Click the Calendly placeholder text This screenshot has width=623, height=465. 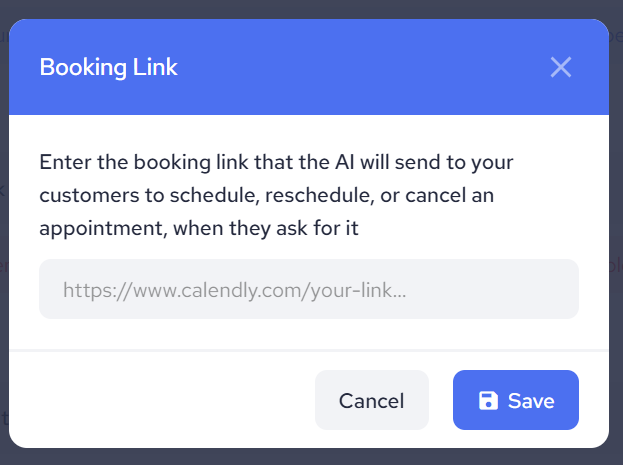point(234,290)
